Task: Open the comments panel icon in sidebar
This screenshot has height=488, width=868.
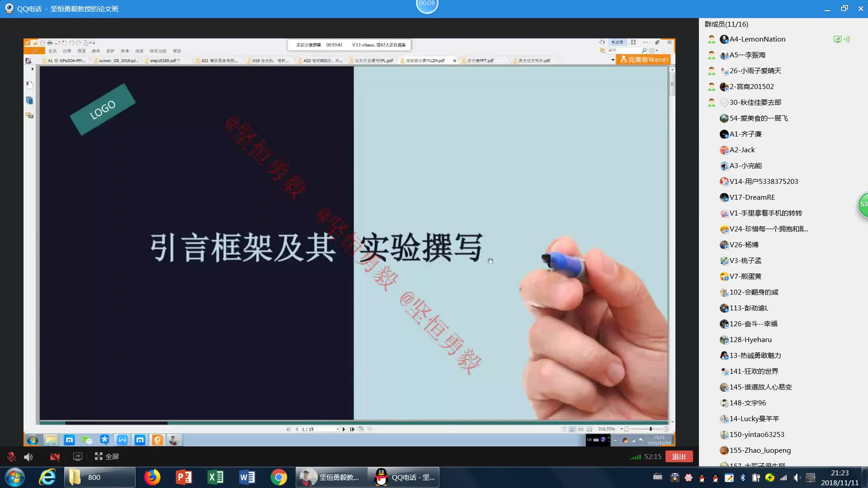Action: click(29, 116)
